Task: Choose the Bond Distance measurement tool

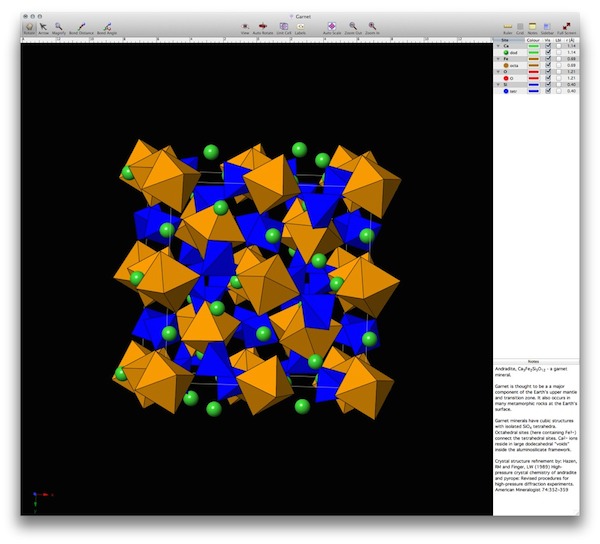Action: pyautogui.click(x=82, y=27)
